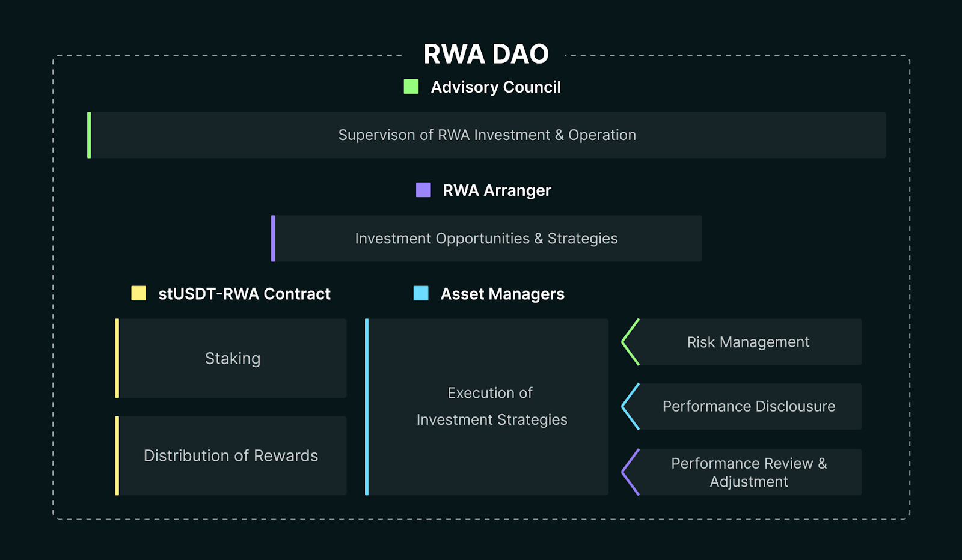Click the blue Asset Managers square
962x560 pixels.
click(x=421, y=293)
